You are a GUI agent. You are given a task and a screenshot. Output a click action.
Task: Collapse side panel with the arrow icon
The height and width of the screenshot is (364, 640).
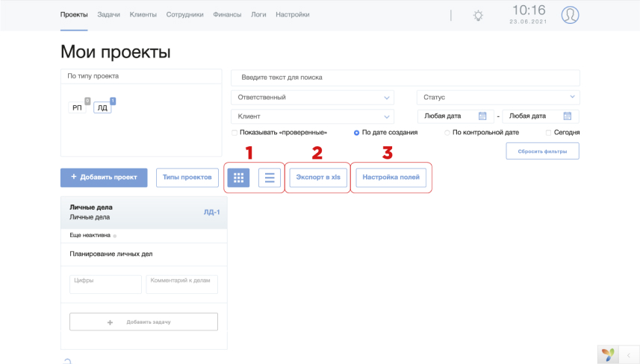[629, 355]
